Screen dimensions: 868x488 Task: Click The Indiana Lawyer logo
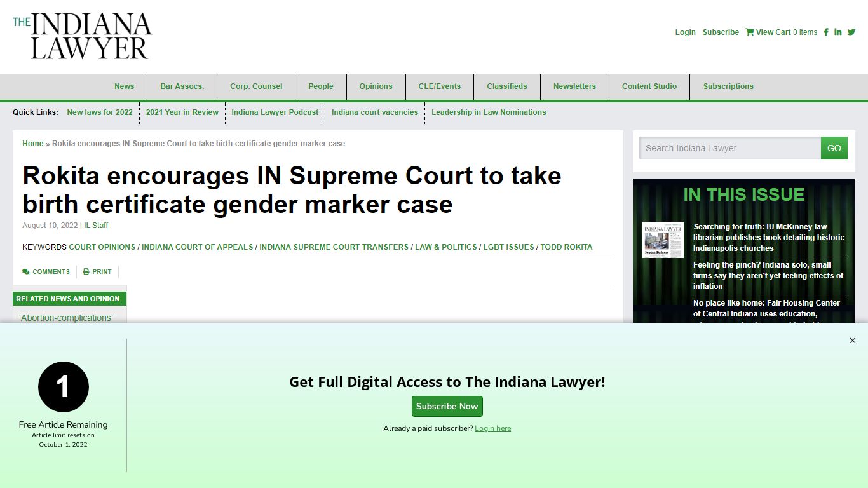(x=83, y=37)
